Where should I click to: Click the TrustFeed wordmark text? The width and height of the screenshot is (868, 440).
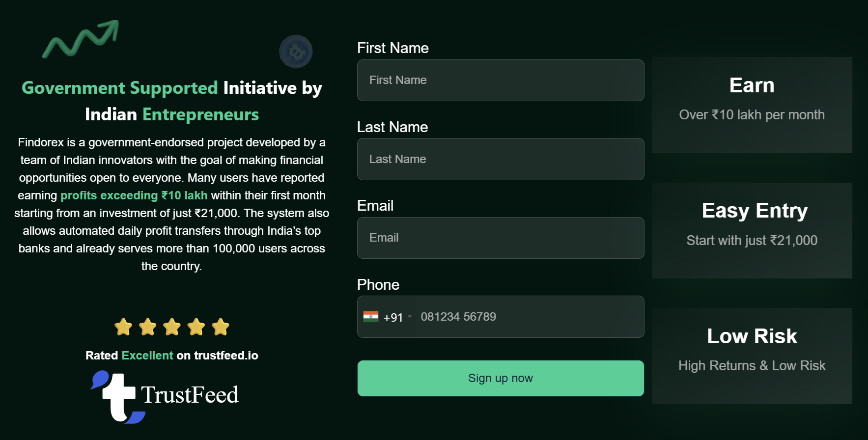(190, 395)
